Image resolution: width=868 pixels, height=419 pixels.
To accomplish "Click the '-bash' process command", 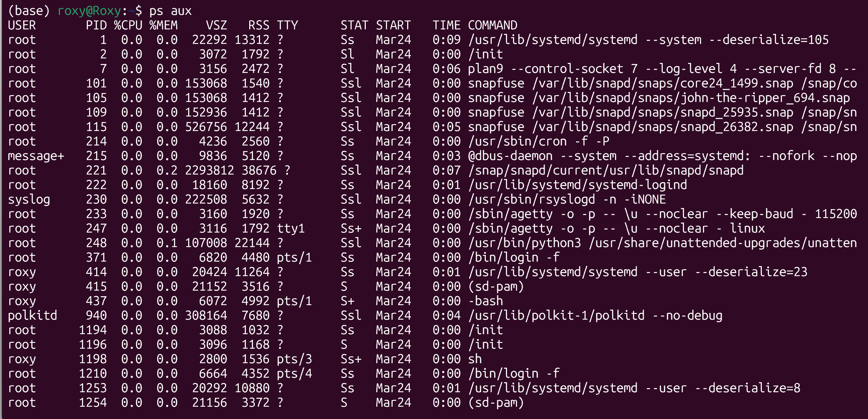I will click(x=486, y=301).
